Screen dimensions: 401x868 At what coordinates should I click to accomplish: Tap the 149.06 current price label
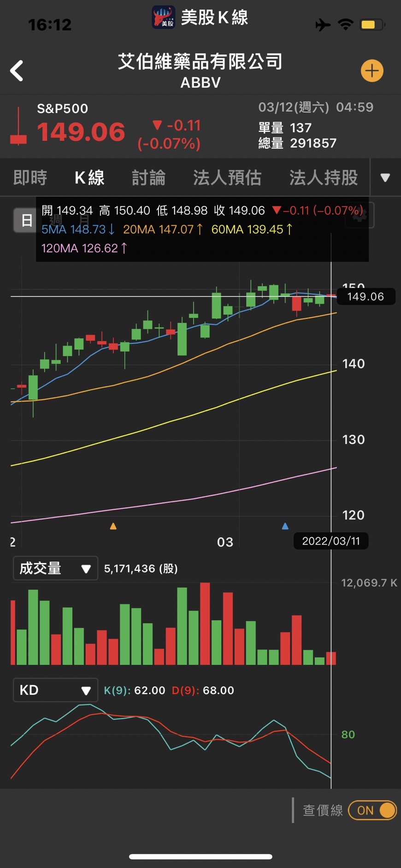pyautogui.click(x=366, y=297)
